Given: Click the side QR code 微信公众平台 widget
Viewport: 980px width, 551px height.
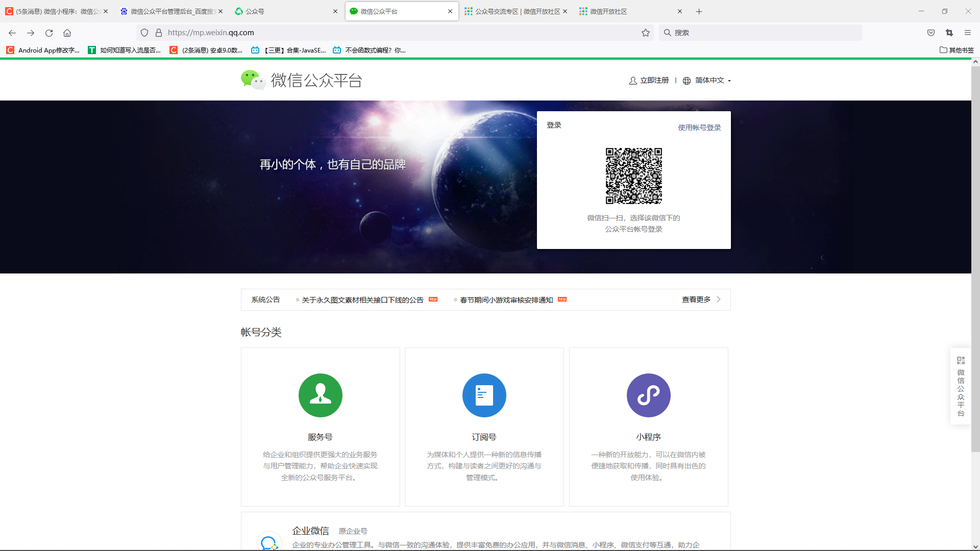Looking at the screenshot, I should (961, 386).
